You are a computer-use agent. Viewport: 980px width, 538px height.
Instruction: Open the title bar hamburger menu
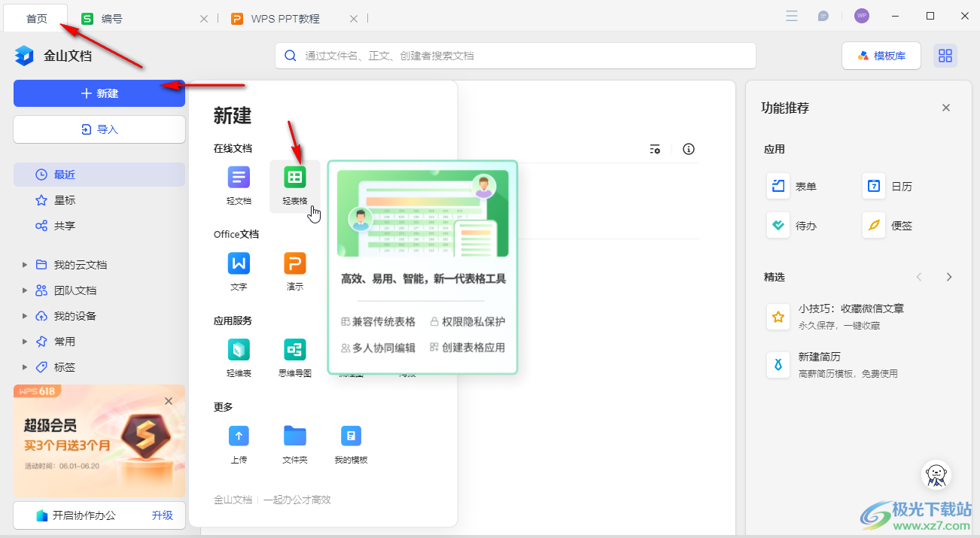[x=792, y=16]
